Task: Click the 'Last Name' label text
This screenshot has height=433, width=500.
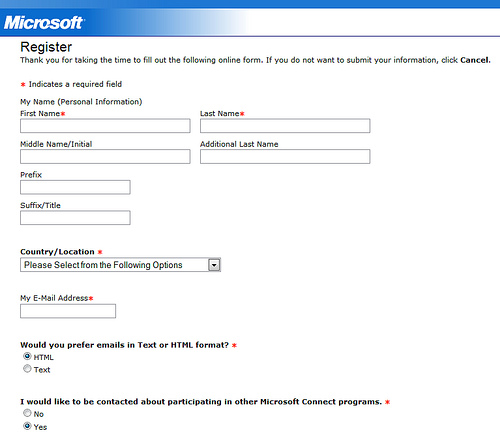Action: (220, 114)
